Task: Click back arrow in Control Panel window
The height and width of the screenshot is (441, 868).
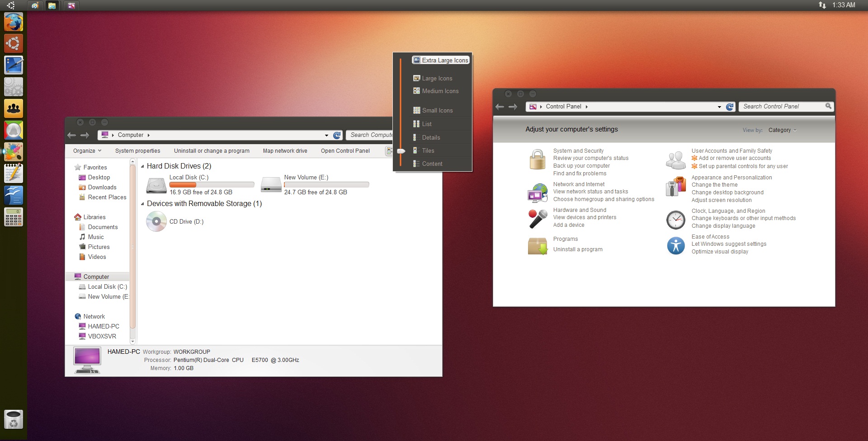Action: [x=500, y=107]
